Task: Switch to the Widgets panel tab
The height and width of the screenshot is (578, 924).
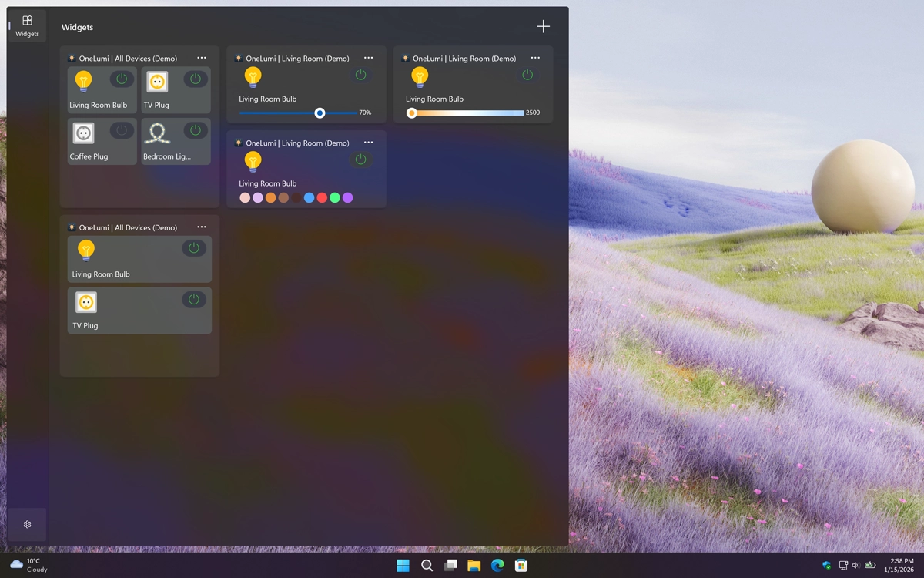Action: coord(27,24)
